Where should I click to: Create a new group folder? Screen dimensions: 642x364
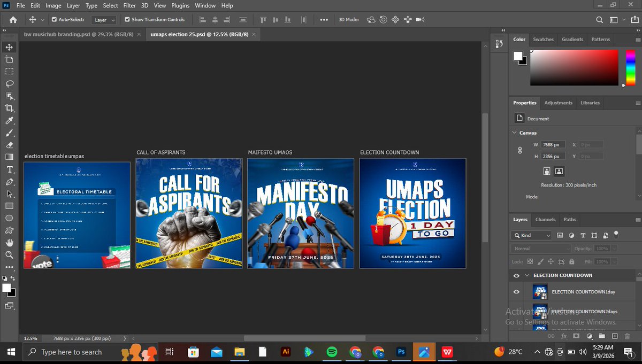pyautogui.click(x=602, y=336)
